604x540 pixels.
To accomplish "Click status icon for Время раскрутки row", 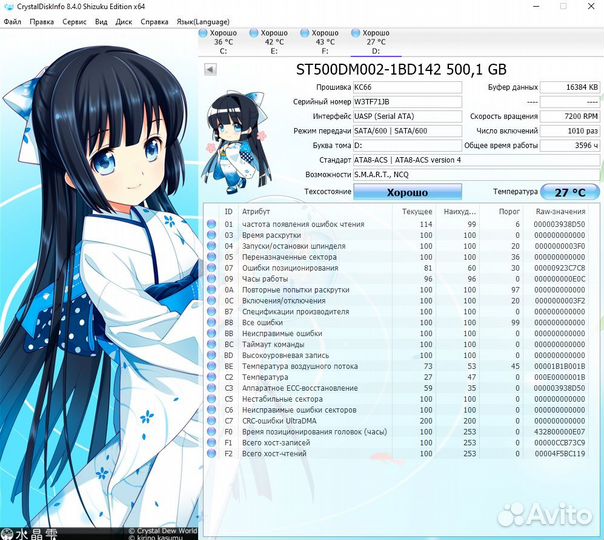I will click(x=211, y=235).
